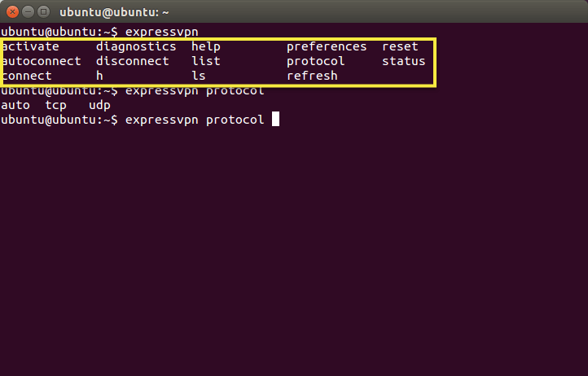This screenshot has height=376, width=588.
Task: Click the disconnect command text
Action: (133, 61)
